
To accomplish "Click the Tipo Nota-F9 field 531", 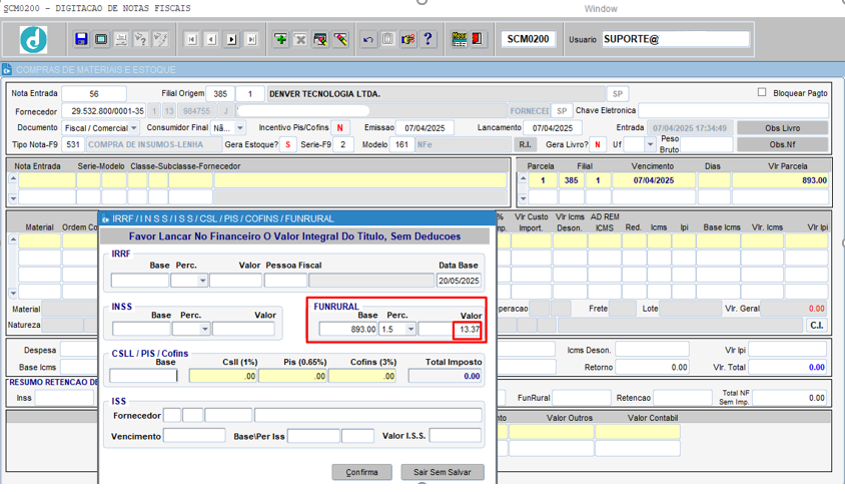I will click(x=72, y=144).
